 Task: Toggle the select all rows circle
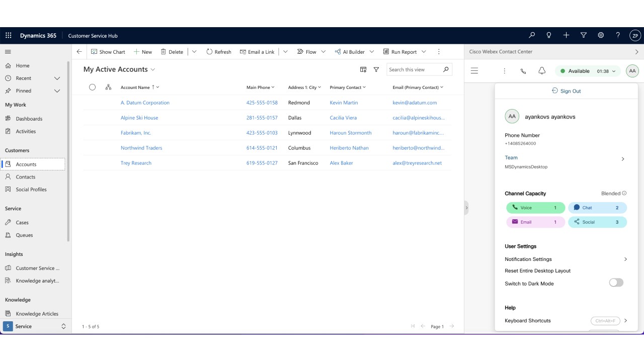tap(92, 87)
